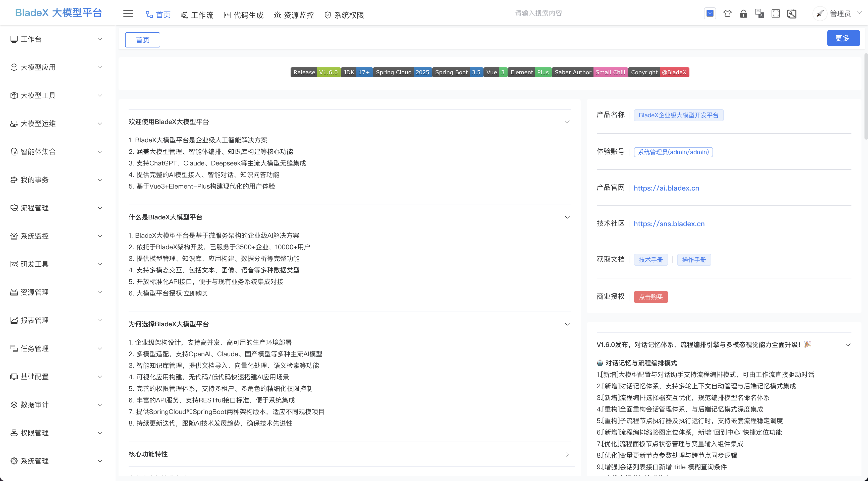Click the language translate icon
Viewport: 868px width, 481px height.
(x=759, y=14)
